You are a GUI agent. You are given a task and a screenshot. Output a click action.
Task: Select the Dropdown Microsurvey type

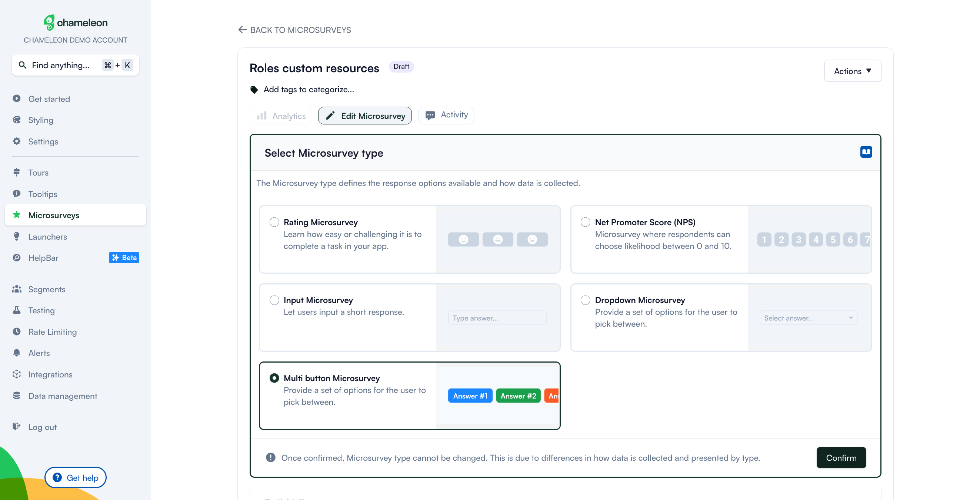(x=585, y=300)
